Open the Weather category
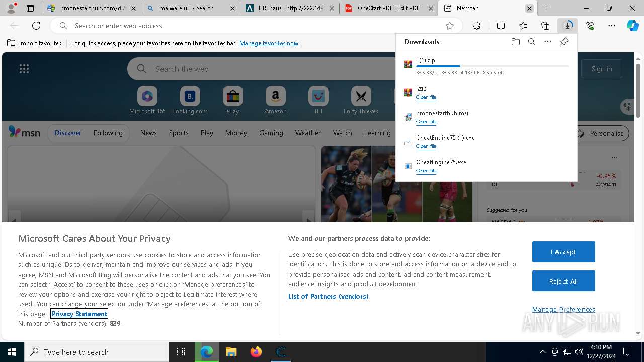This screenshot has height=362, width=644. pos(308,133)
